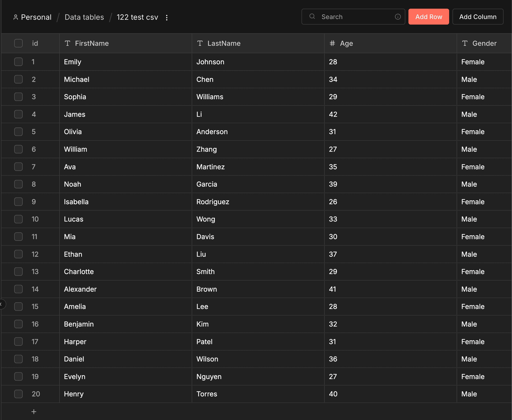Open the Age column header options
This screenshot has height=420, width=512.
pyautogui.click(x=346, y=43)
